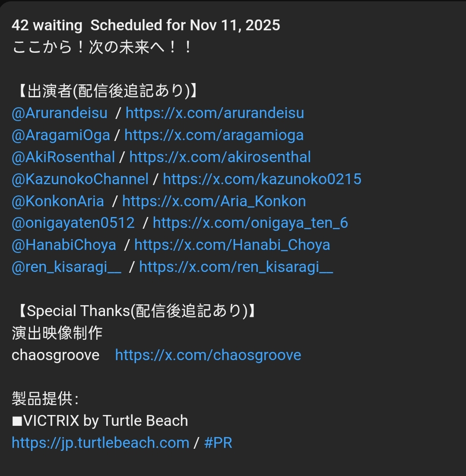This screenshot has height=476, width=466.
Task: Open the @HanabiChoya channel mention
Action: pos(64,245)
